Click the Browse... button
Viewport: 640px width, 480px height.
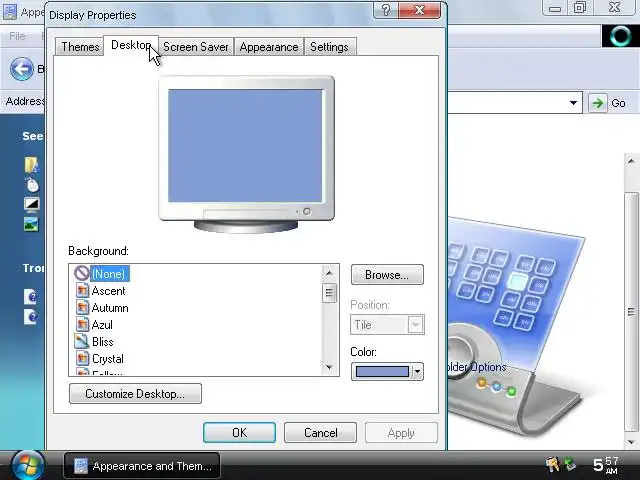coord(387,275)
